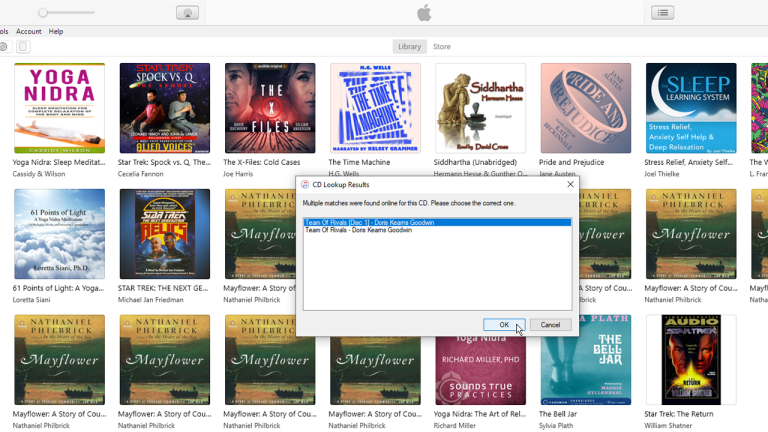Open the Pride and Prejudice cover

[x=586, y=108]
